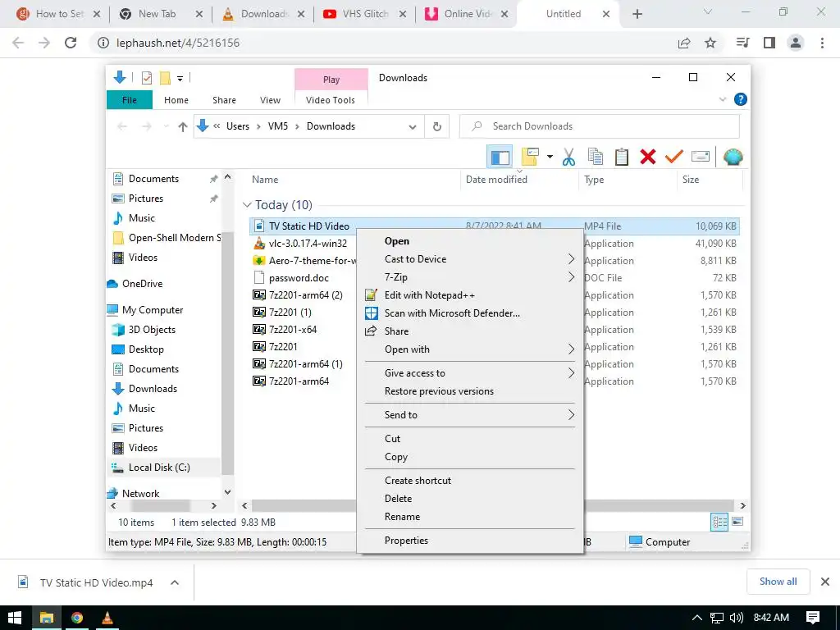Click the Explorer help question mark icon

(741, 99)
